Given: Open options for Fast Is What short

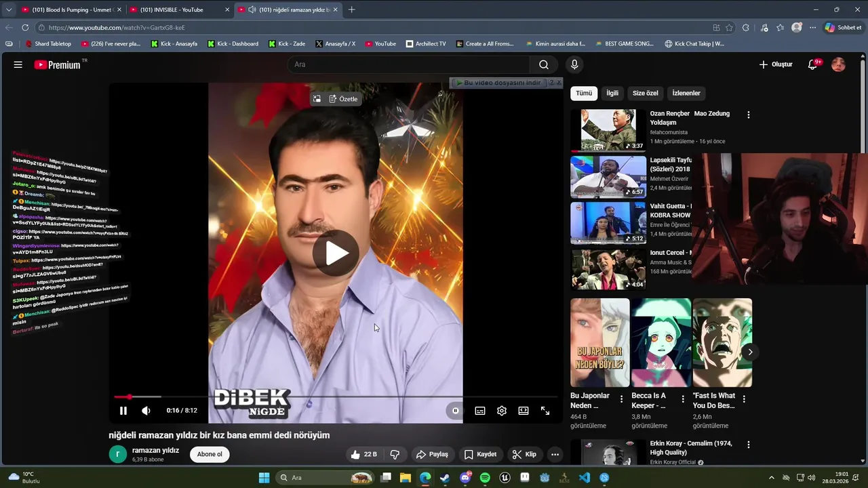Looking at the screenshot, I should coord(744,399).
